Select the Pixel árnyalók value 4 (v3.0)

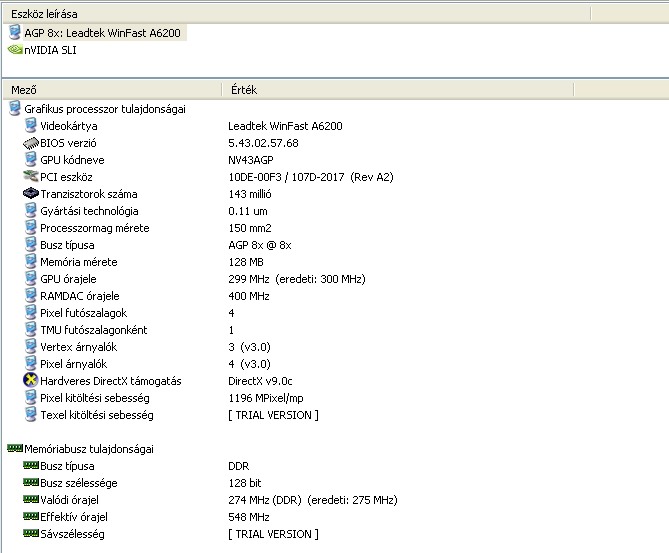[x=250, y=364]
